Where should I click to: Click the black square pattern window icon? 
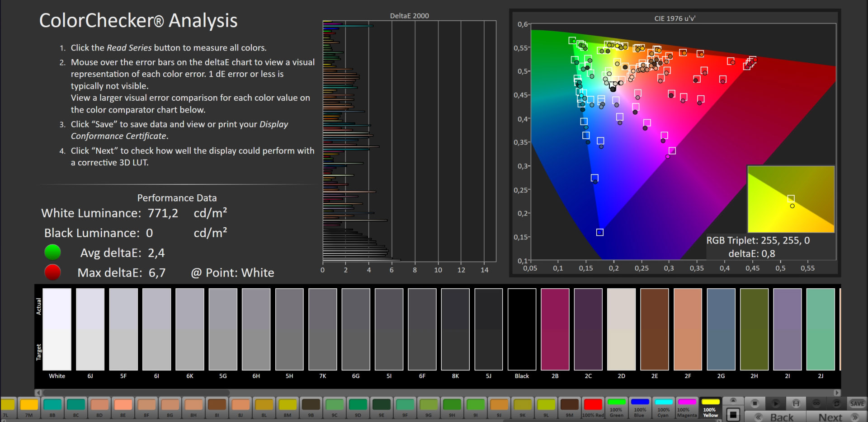coord(733,414)
